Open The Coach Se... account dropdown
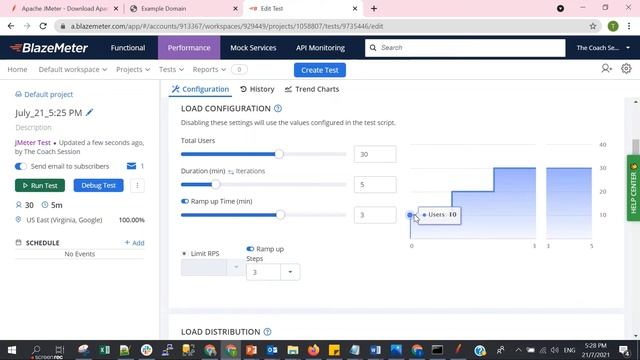 coord(603,48)
